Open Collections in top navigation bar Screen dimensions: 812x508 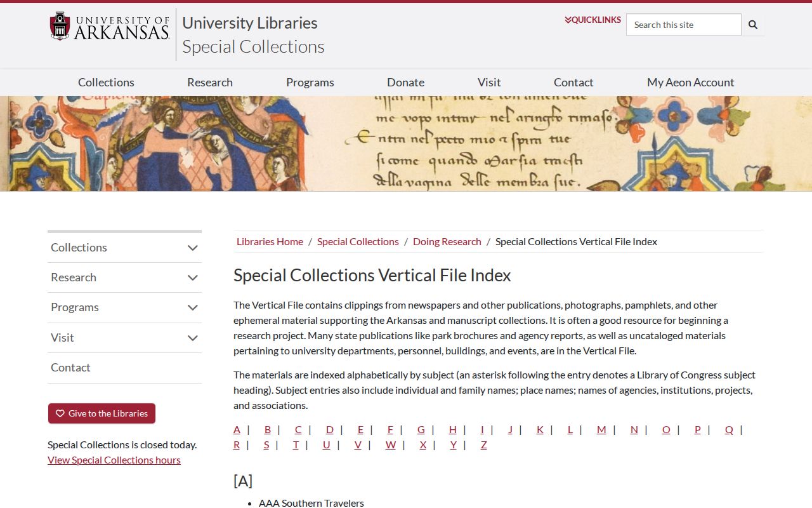pyautogui.click(x=106, y=82)
